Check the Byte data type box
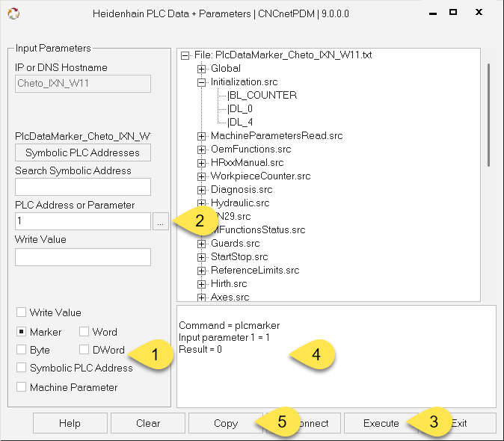504x441 pixels. [21, 350]
